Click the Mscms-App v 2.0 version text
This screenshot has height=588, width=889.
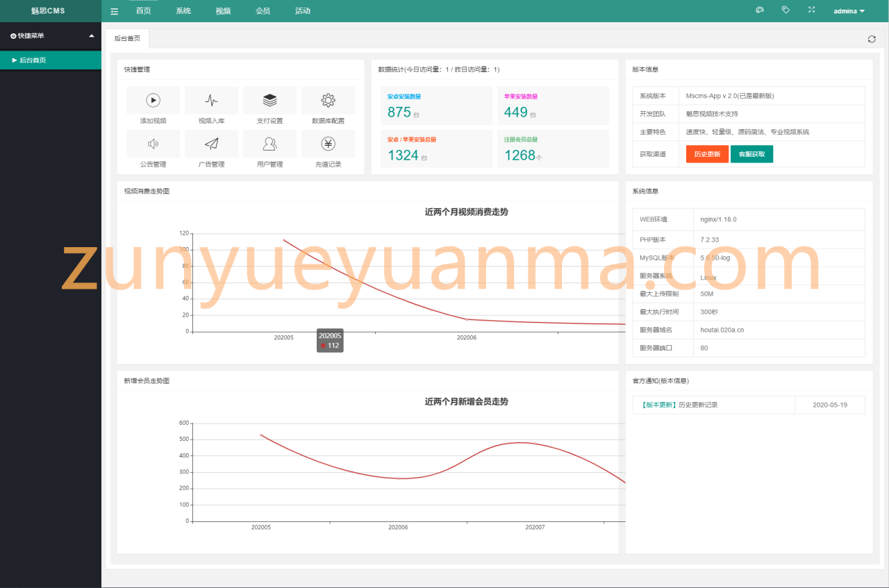730,96
